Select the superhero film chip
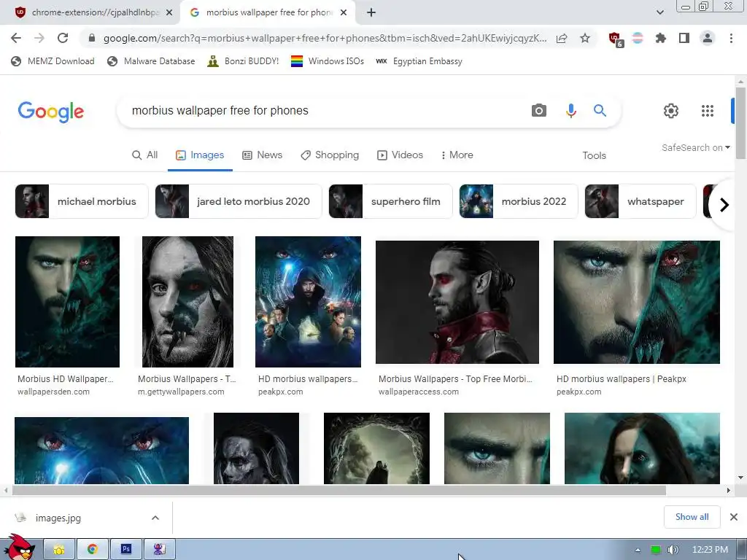747x560 pixels. (390, 201)
